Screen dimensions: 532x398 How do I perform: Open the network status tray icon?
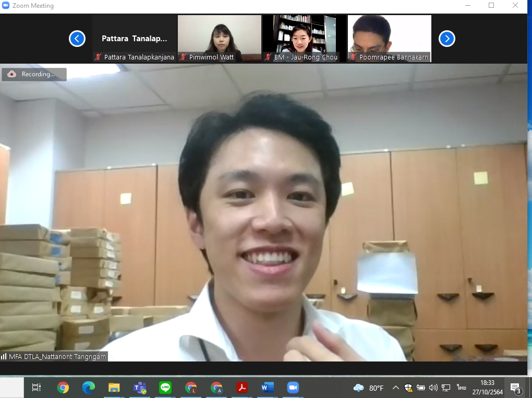pos(446,388)
